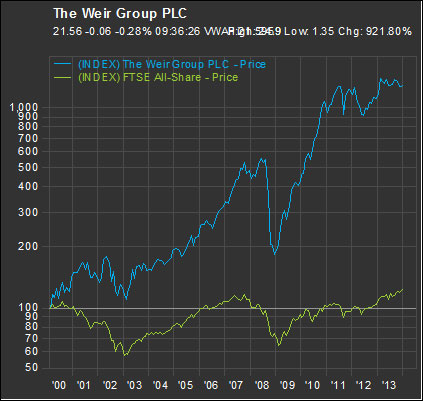Screen dimensions: 423x401
Task: Click the 800 y-axis label
Action: point(29,126)
